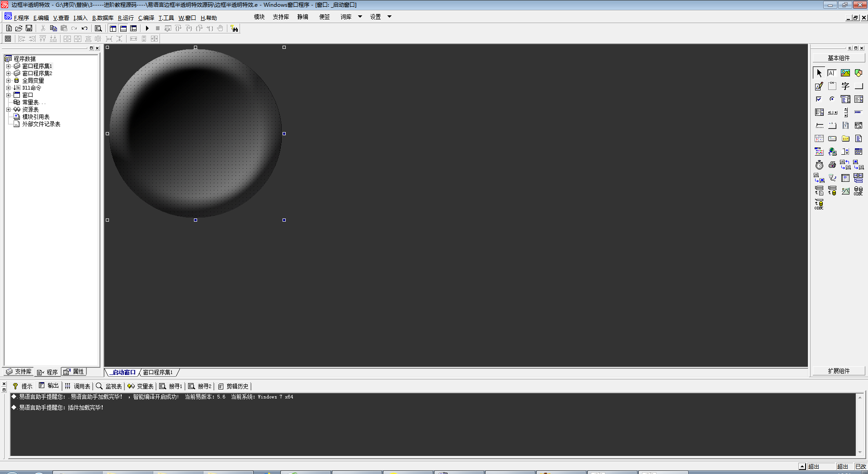
Task: Click the 模块 toolbar button
Action: 259,17
